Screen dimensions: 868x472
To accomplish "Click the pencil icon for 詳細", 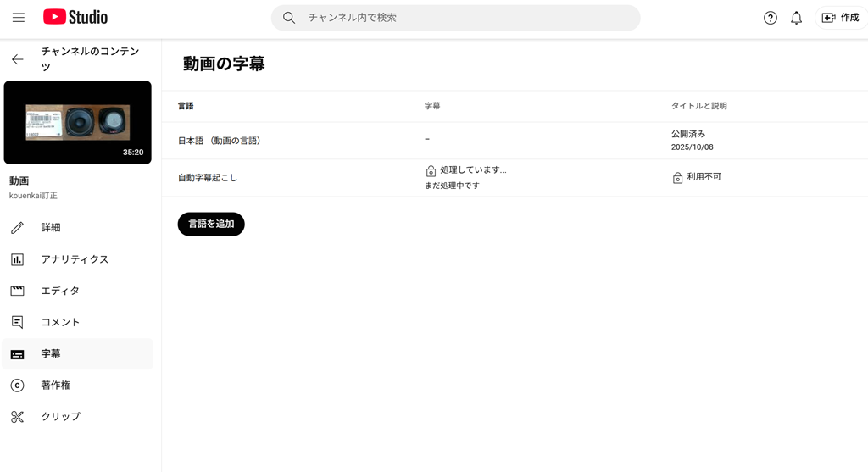I will pos(18,228).
